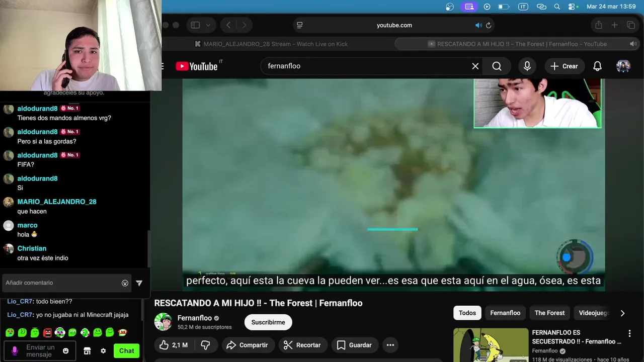Open emoji picker in Kick message box
This screenshot has height=362, width=644.
(x=65, y=351)
